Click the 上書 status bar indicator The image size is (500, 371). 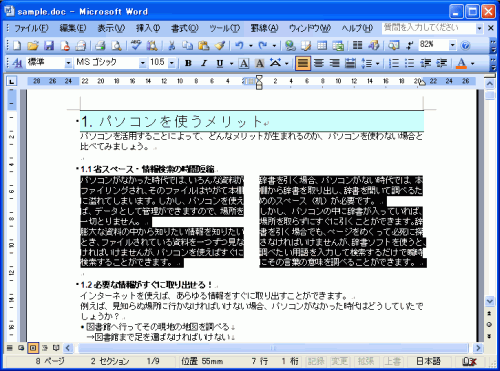pyautogui.click(x=392, y=361)
